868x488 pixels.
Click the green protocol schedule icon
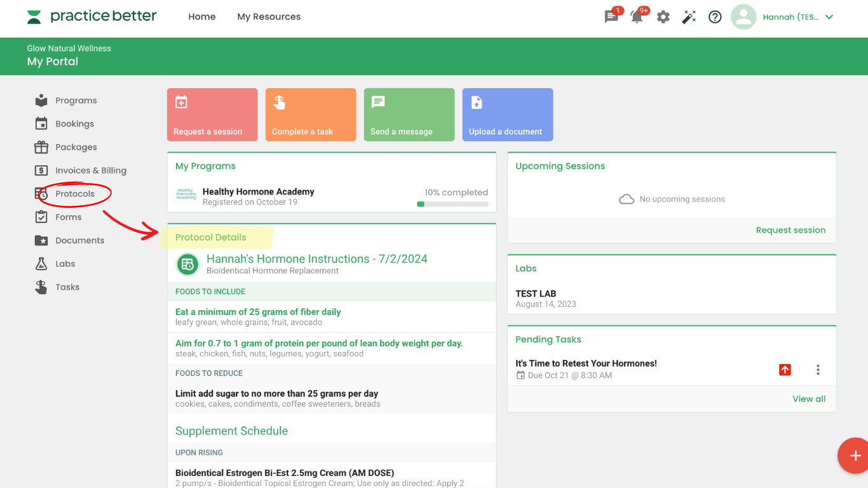pyautogui.click(x=187, y=265)
